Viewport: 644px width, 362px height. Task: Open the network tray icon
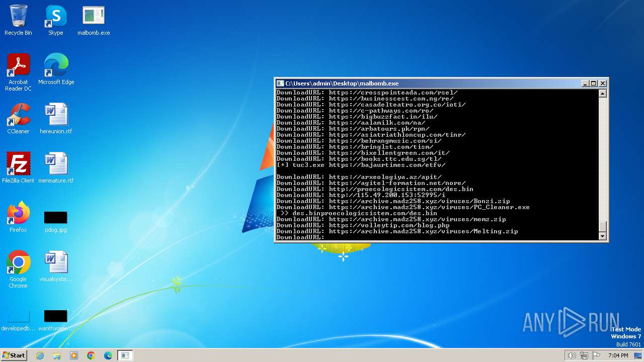tap(584, 355)
